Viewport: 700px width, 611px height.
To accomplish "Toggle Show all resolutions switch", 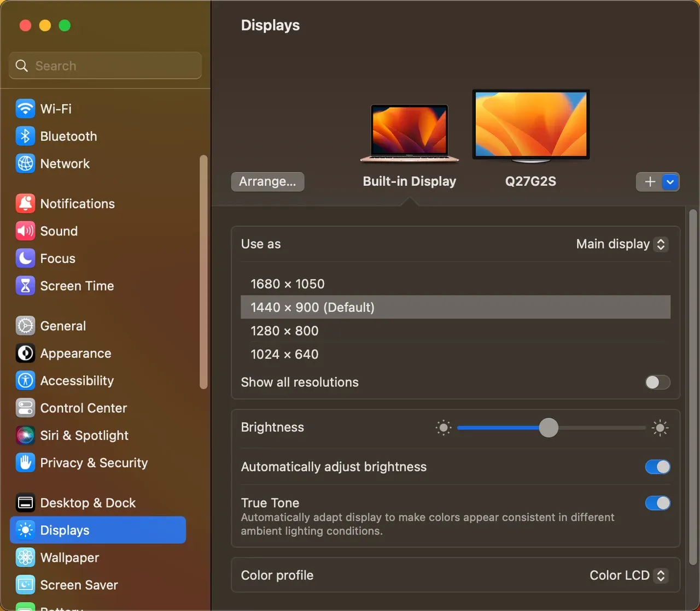I will click(657, 382).
